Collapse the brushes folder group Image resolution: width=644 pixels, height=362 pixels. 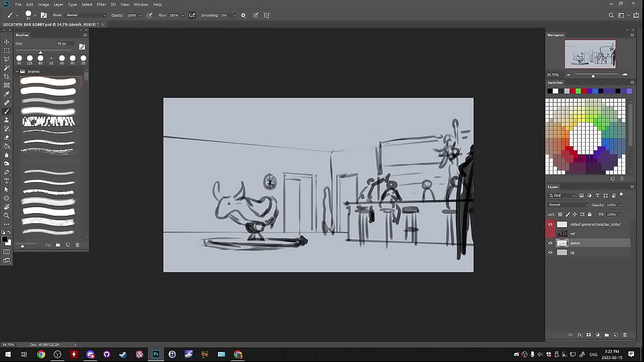coord(17,71)
